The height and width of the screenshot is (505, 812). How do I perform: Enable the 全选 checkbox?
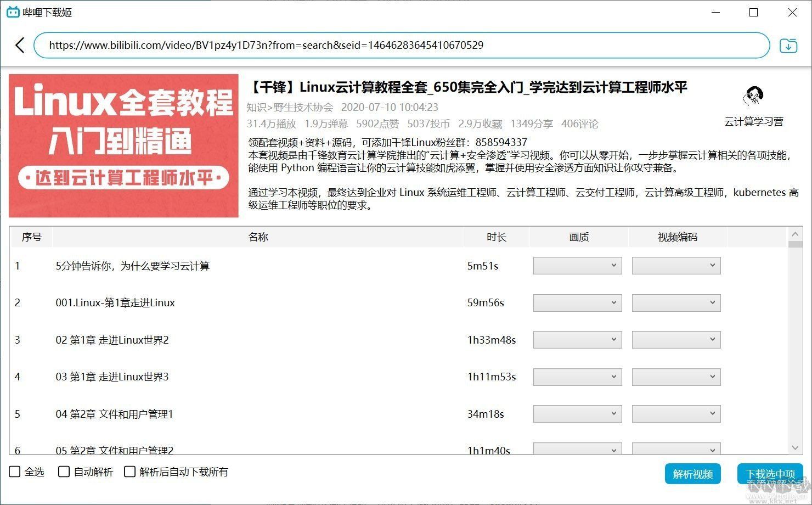(x=14, y=472)
